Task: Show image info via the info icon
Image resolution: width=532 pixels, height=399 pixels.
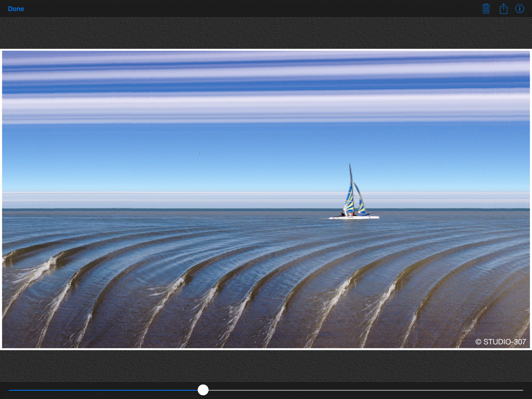Action: coord(520,9)
